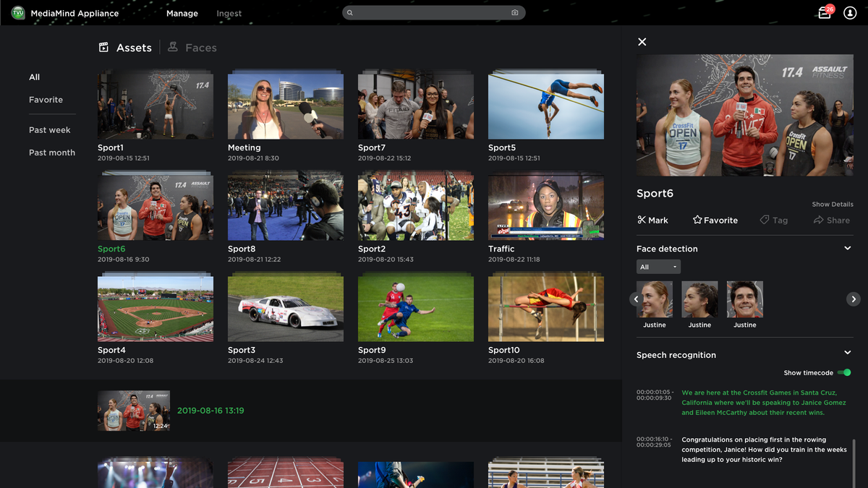
Task: Close the Sport6 detail panel
Action: [642, 41]
